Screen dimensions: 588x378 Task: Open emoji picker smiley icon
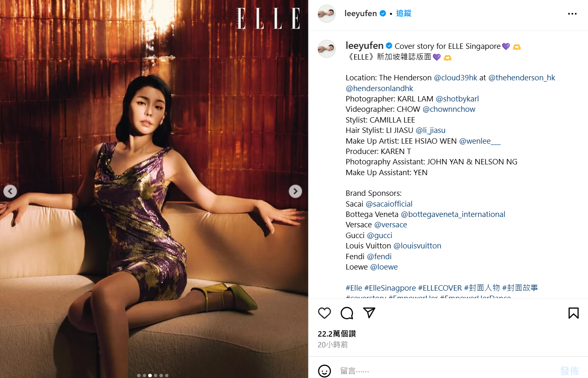pos(324,371)
